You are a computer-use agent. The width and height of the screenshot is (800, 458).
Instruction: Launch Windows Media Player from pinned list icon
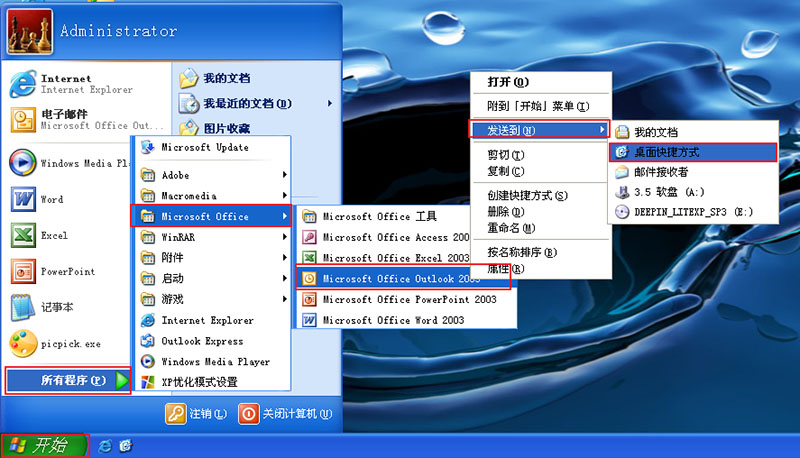pos(23,163)
